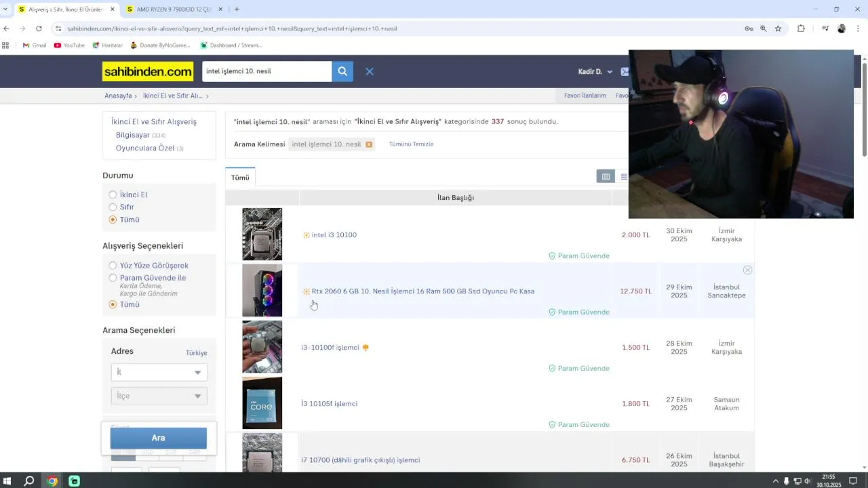
Task: Click the Ara search button
Action: 159,438
